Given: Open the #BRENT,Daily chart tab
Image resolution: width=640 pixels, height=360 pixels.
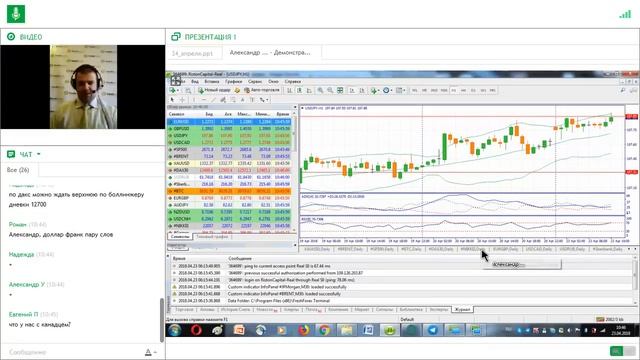Looking at the screenshot, I should coord(350,249).
